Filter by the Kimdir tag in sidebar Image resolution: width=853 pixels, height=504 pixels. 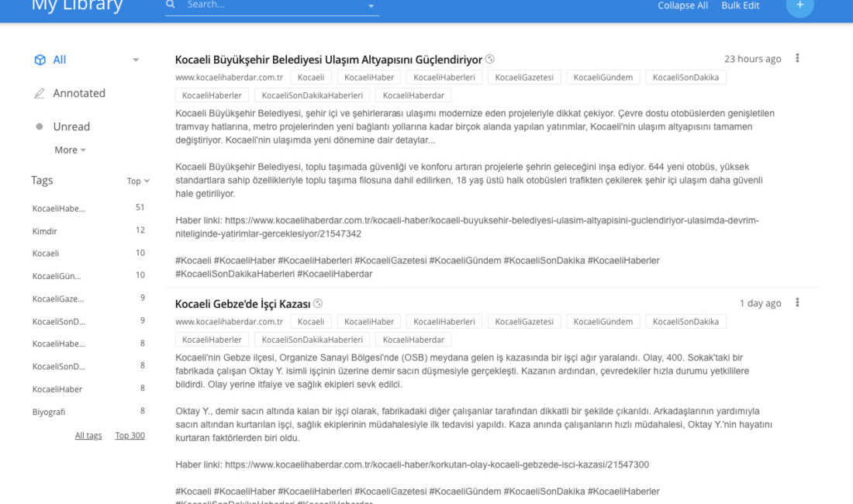[45, 231]
